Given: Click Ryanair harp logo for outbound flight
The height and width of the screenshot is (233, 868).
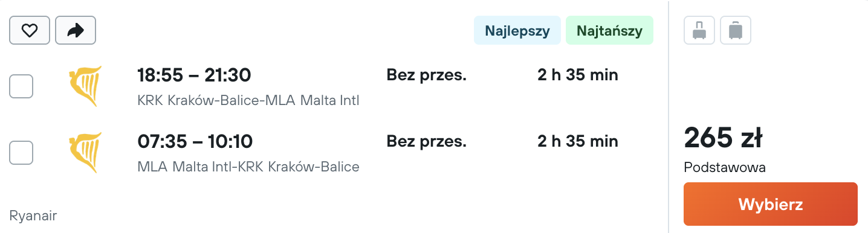Looking at the screenshot, I should click(85, 86).
